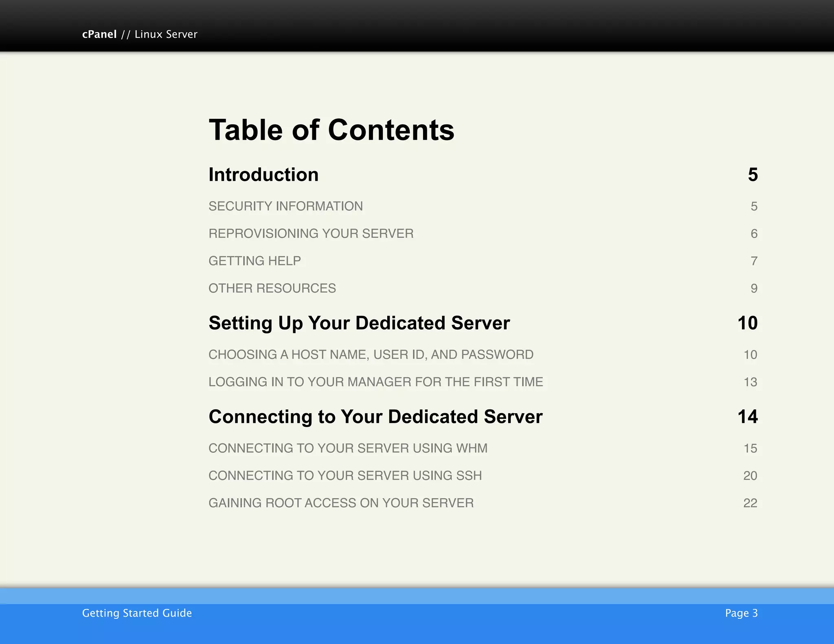This screenshot has width=834, height=644.
Task: Open CONNECTING TO YOUR SERVER USING SSH
Action: [x=345, y=475]
